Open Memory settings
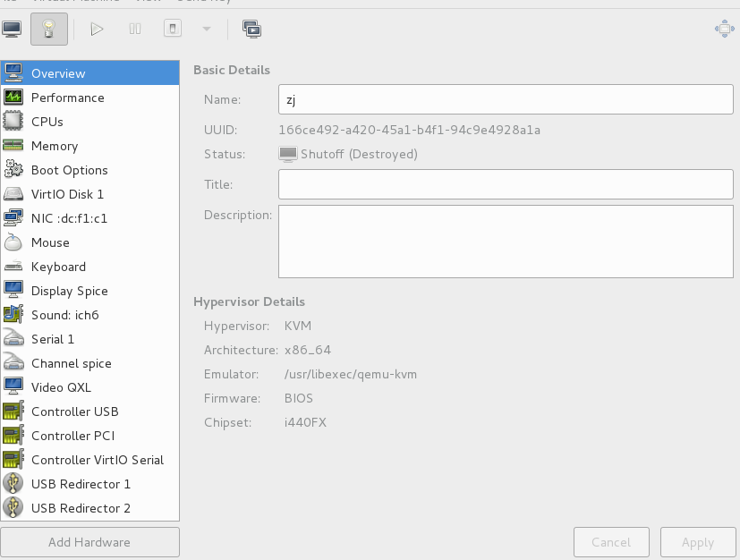 89,146
